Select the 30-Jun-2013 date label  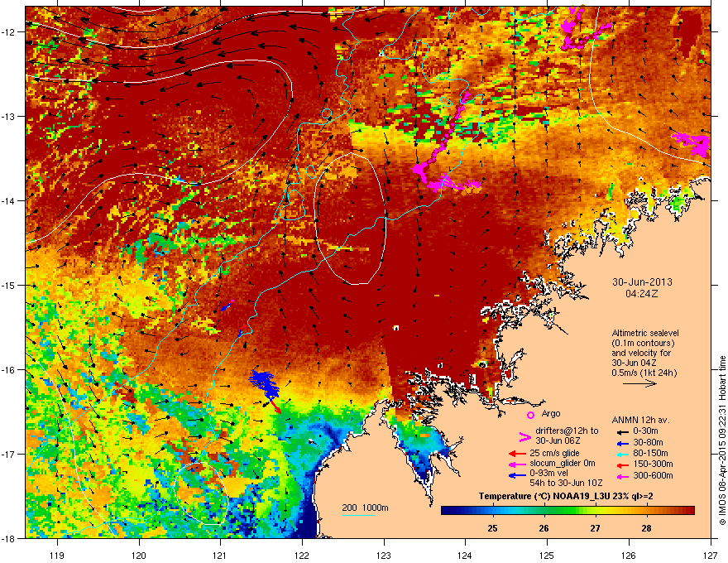(642, 282)
